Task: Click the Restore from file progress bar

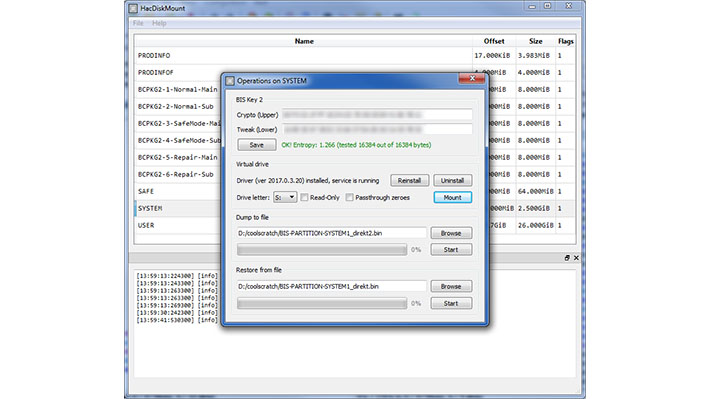Action: 322,303
